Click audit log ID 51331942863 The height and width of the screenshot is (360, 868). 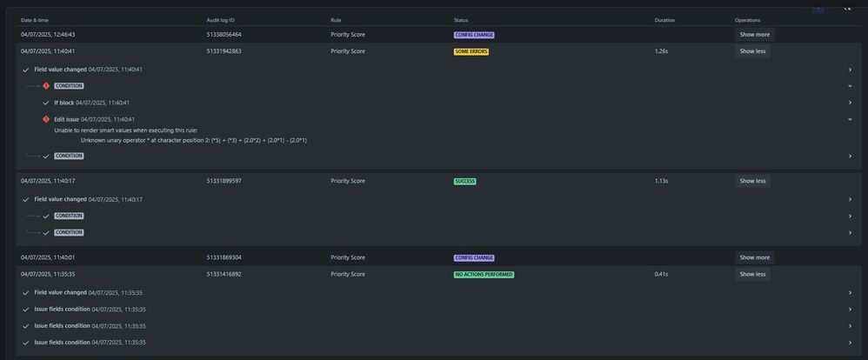click(224, 51)
